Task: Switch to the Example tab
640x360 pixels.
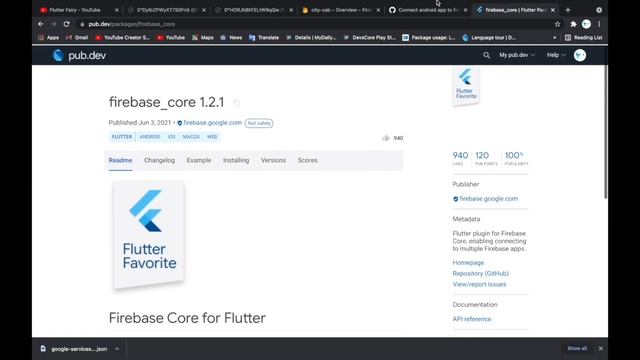Action: point(199,160)
